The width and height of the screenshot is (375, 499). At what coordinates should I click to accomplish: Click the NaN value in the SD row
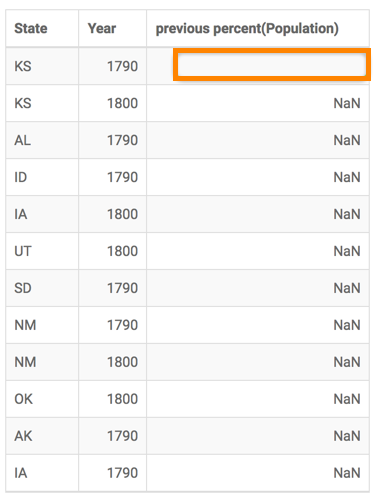click(x=347, y=288)
